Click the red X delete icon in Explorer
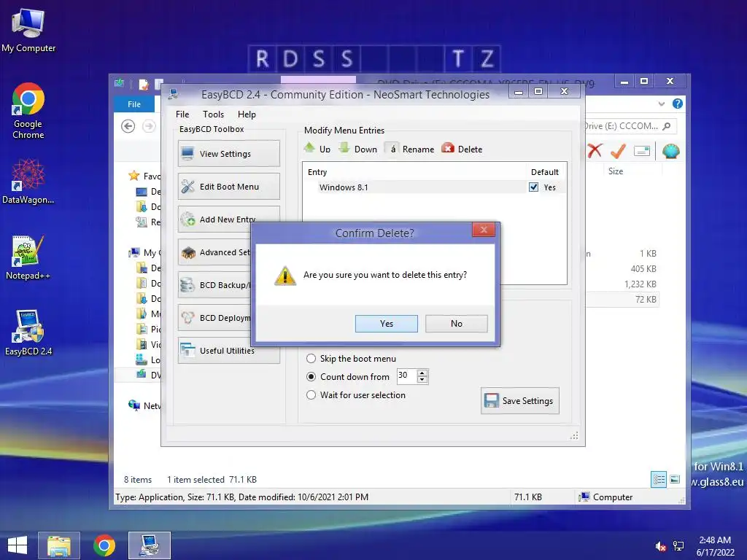The width and height of the screenshot is (747, 560). click(595, 151)
